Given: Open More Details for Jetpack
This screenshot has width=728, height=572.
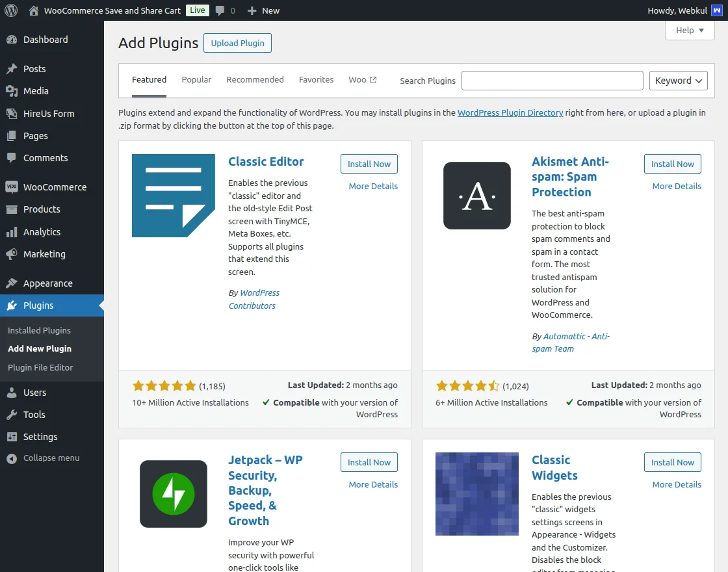Looking at the screenshot, I should click(373, 485).
